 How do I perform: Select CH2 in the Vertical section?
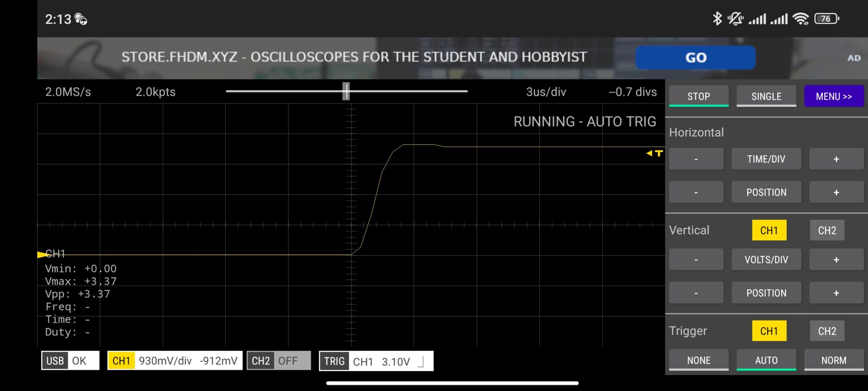point(826,230)
